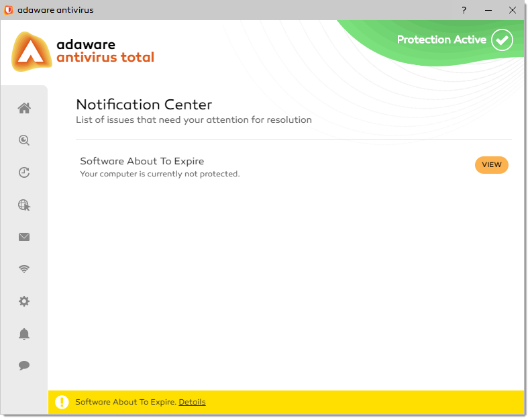Open the Help Center chat bubble icon
530x420 pixels.
point(24,365)
